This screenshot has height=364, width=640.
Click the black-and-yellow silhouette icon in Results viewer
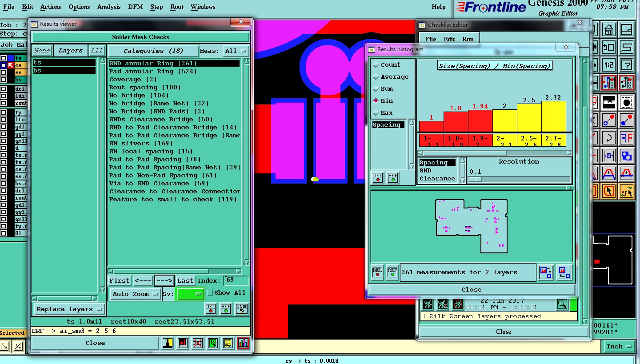[168, 343]
